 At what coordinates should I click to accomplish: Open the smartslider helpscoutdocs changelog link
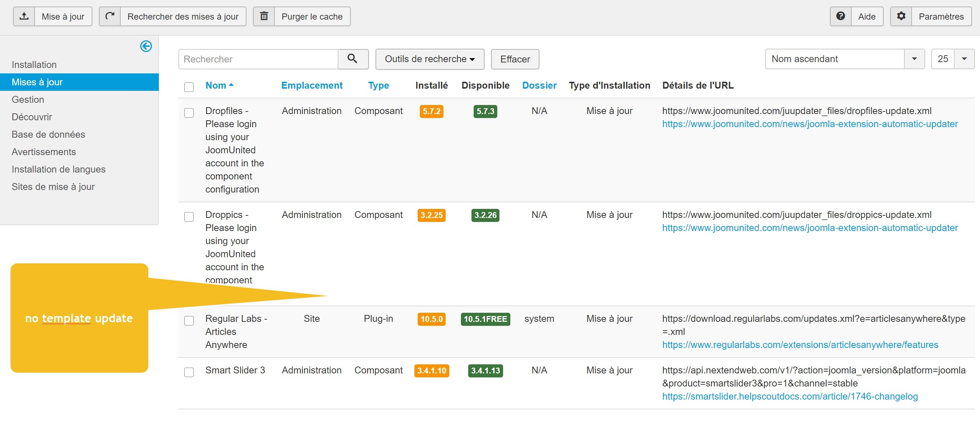pos(790,396)
